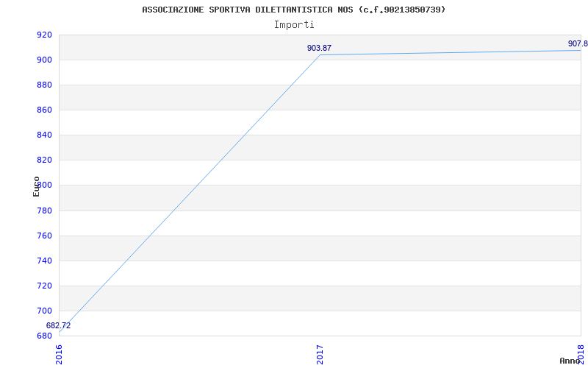The height and width of the screenshot is (368, 588).
Task: Click the 2017 x-axis label
Action: 320,355
